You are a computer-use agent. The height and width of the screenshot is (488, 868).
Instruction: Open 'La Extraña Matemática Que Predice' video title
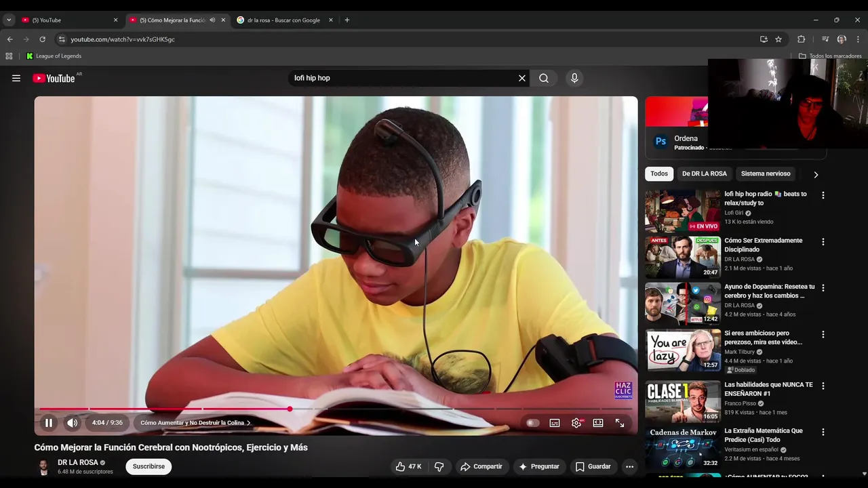[x=763, y=435]
